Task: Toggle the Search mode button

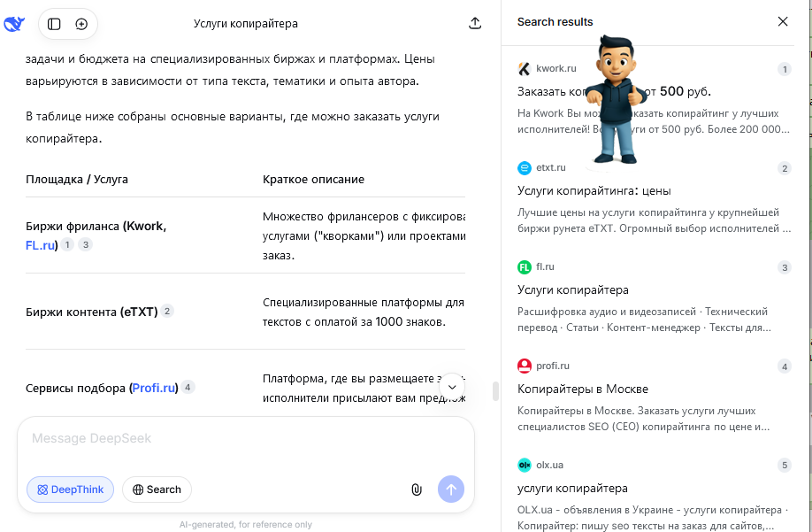Action: pos(157,490)
